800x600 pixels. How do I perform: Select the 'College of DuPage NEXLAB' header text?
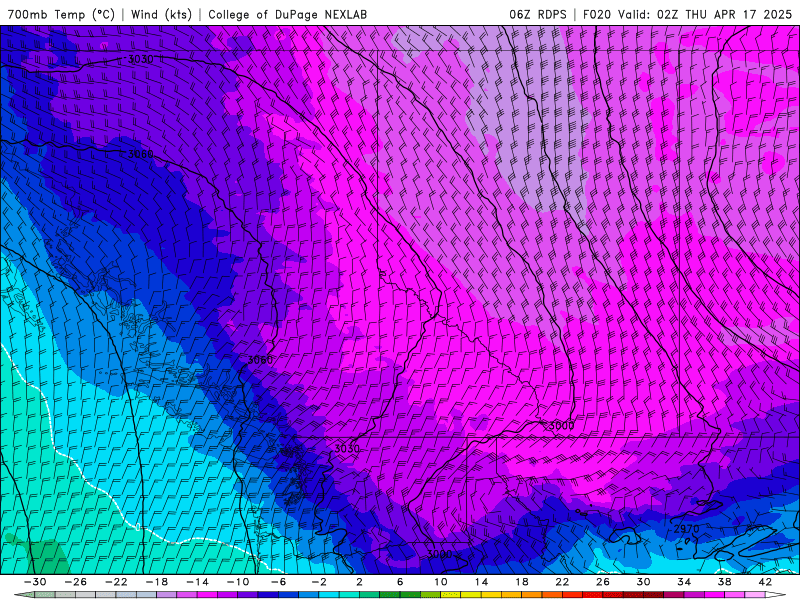click(x=287, y=14)
